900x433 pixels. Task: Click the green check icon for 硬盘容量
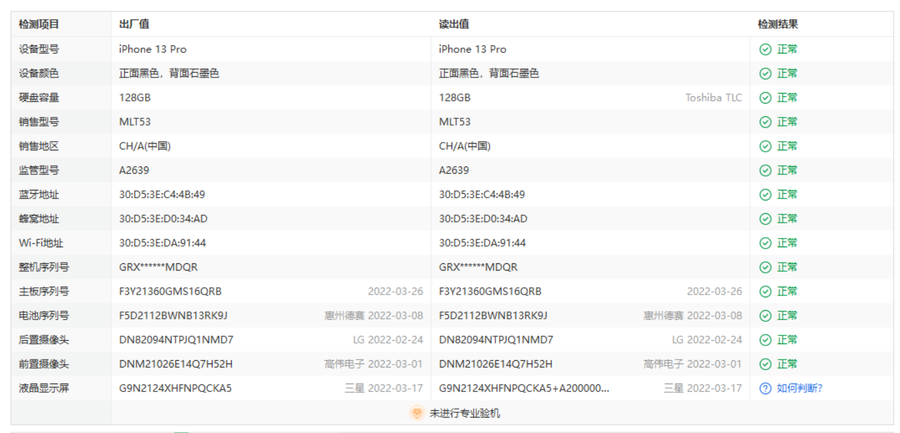[x=765, y=98]
